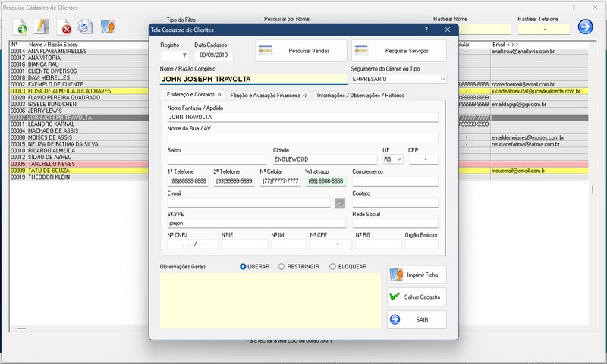The image size is (607, 364).
Task: Click the email send icon beside E-mail field
Action: [x=340, y=202]
